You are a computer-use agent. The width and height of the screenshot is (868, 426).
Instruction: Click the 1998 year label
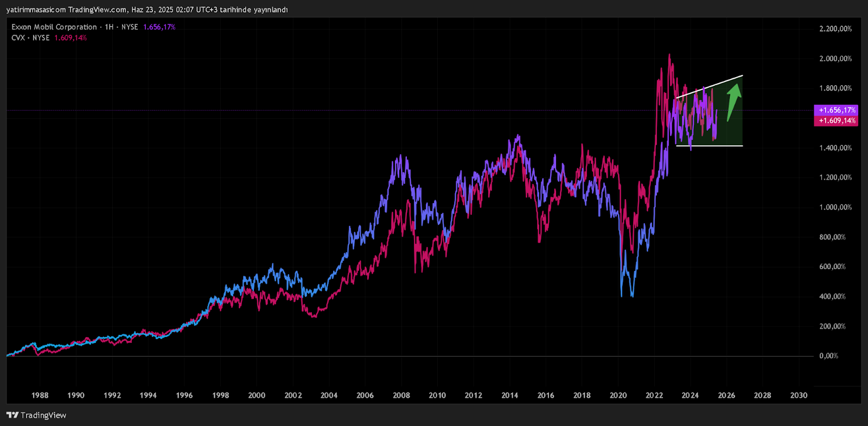[x=220, y=395]
